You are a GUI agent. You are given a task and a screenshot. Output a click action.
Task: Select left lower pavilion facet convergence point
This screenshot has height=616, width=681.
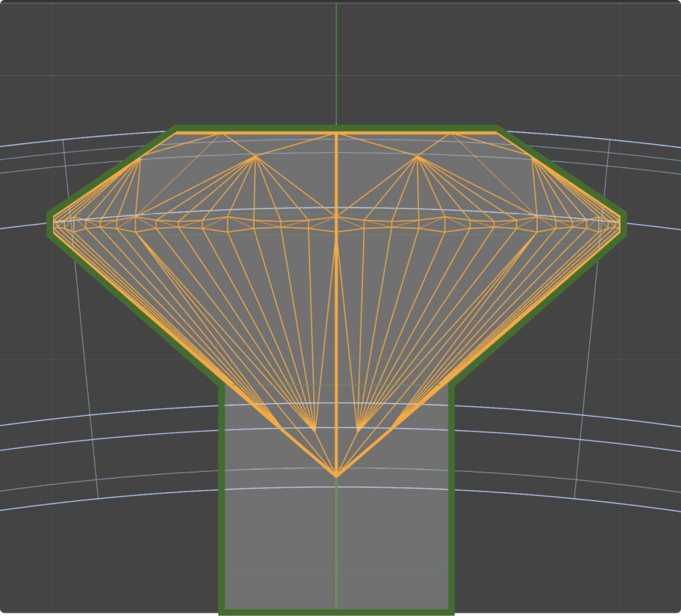(x=314, y=427)
